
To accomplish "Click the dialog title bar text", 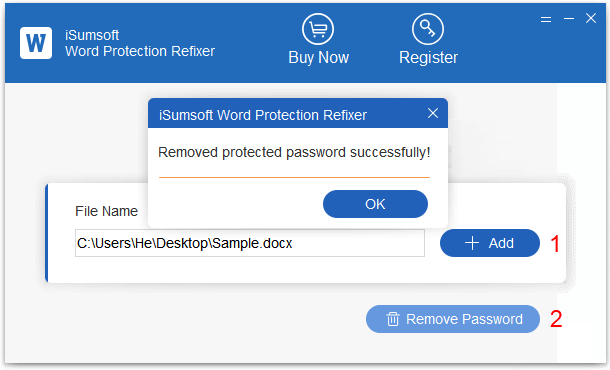I will 263,115.
